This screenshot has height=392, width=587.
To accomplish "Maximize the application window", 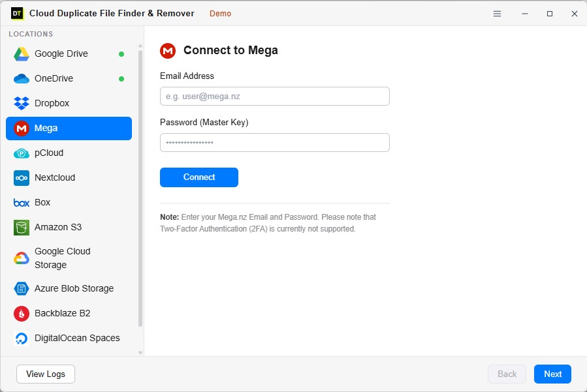I will point(550,14).
